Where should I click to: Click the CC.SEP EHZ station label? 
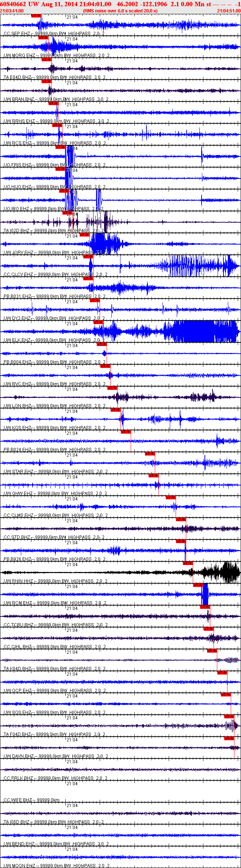tap(17, 34)
